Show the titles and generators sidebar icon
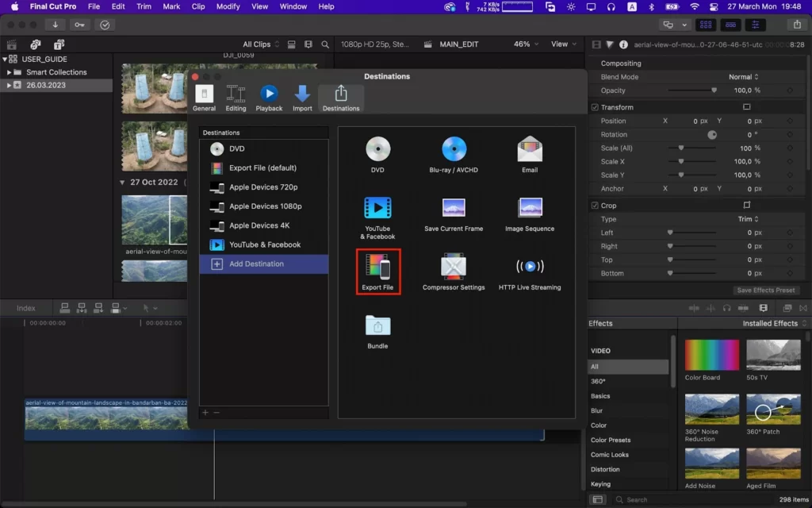812x508 pixels. tap(59, 44)
